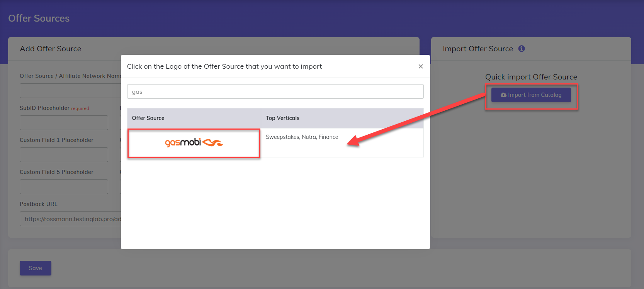Click the 'Sweepstakes, Nutra, Finance' verticals cell
Image resolution: width=644 pixels, height=289 pixels.
pyautogui.click(x=342, y=143)
